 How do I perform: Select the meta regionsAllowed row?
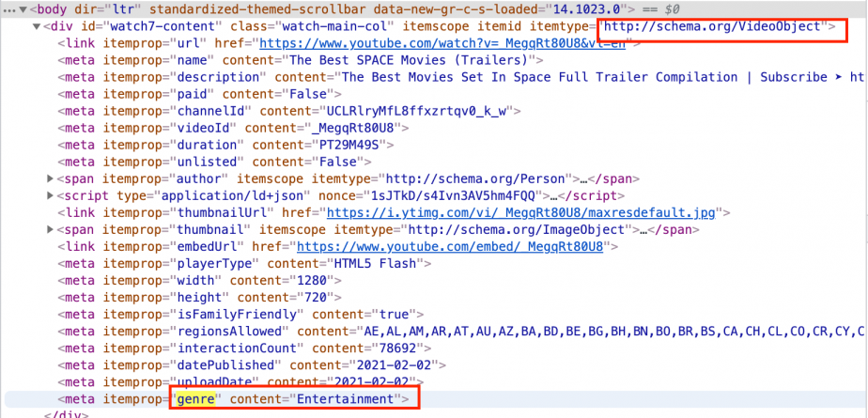tap(461, 331)
